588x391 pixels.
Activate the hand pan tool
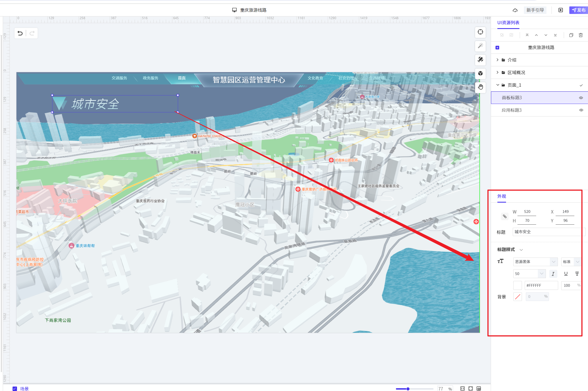(480, 87)
